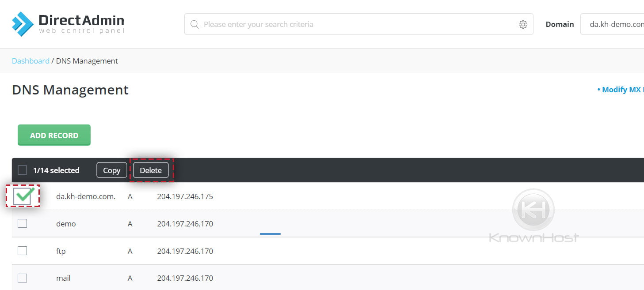Check the ftp record checkbox
644x290 pixels.
coord(23,250)
